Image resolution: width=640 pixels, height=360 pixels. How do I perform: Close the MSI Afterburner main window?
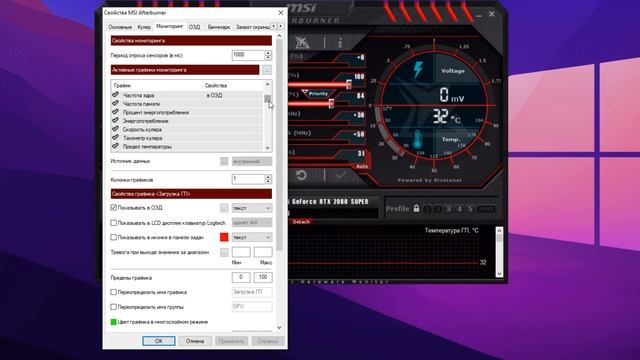(492, 14)
